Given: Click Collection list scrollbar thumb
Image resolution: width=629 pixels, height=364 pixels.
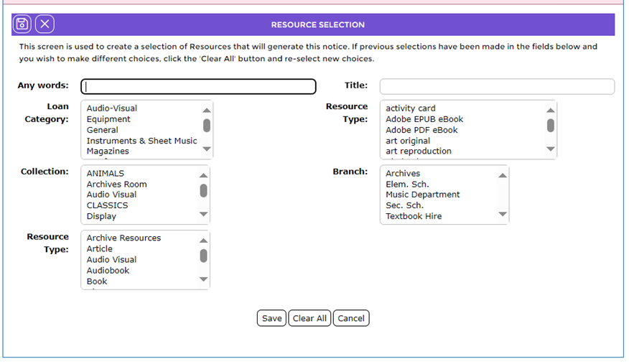Looking at the screenshot, I should [203, 191].
